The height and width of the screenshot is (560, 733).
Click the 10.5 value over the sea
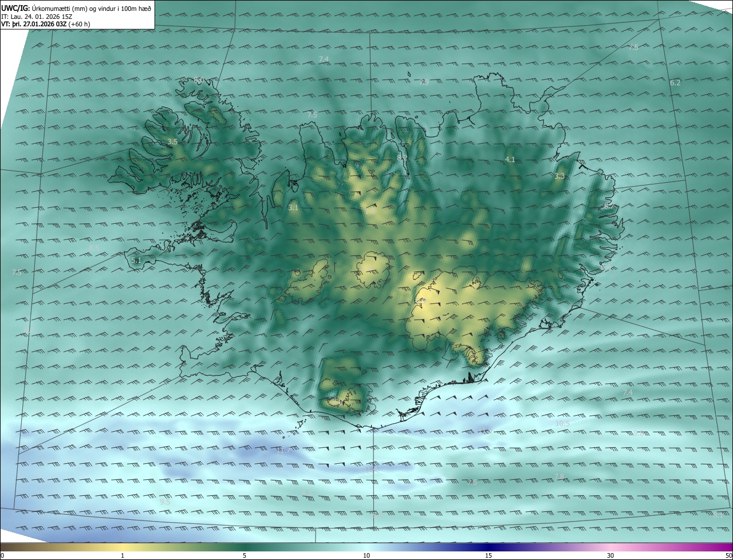(x=562, y=424)
